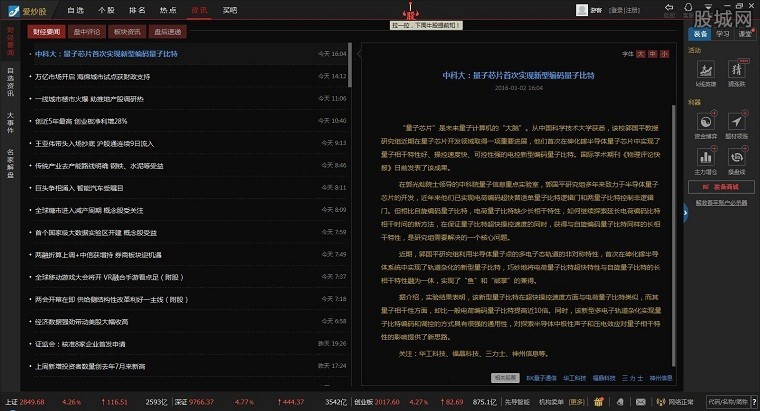Open 大事件 in left sidebar
Image resolution: width=760 pixels, height=411 pixels.
[x=10, y=123]
